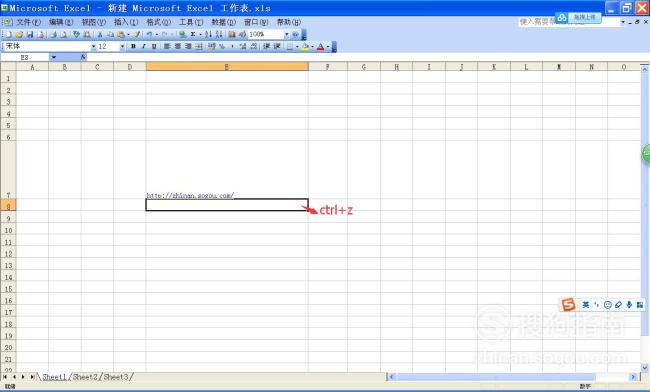Toggle Sogou English/Chinese input mode

(586, 305)
